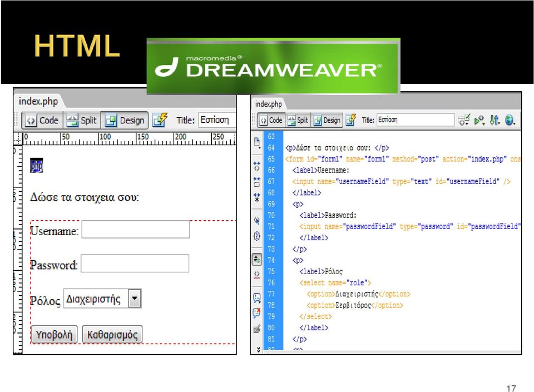Click the Σερβιτόρος option line in code

pos(354,305)
